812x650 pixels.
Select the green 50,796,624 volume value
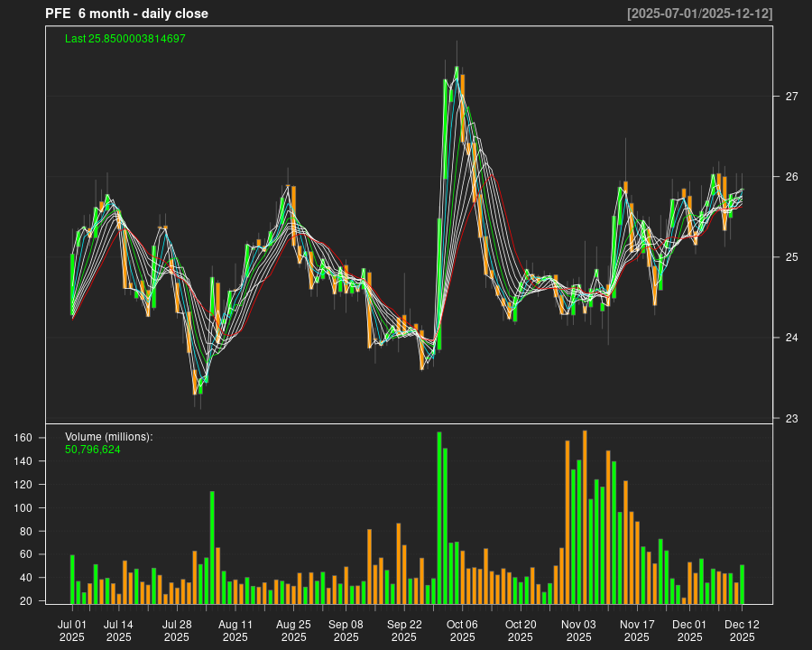(x=93, y=449)
